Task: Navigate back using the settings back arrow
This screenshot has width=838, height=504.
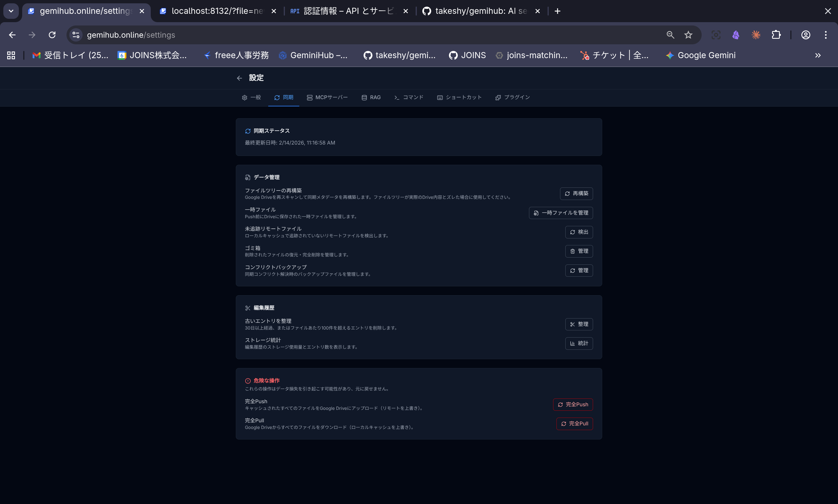Action: click(x=240, y=78)
